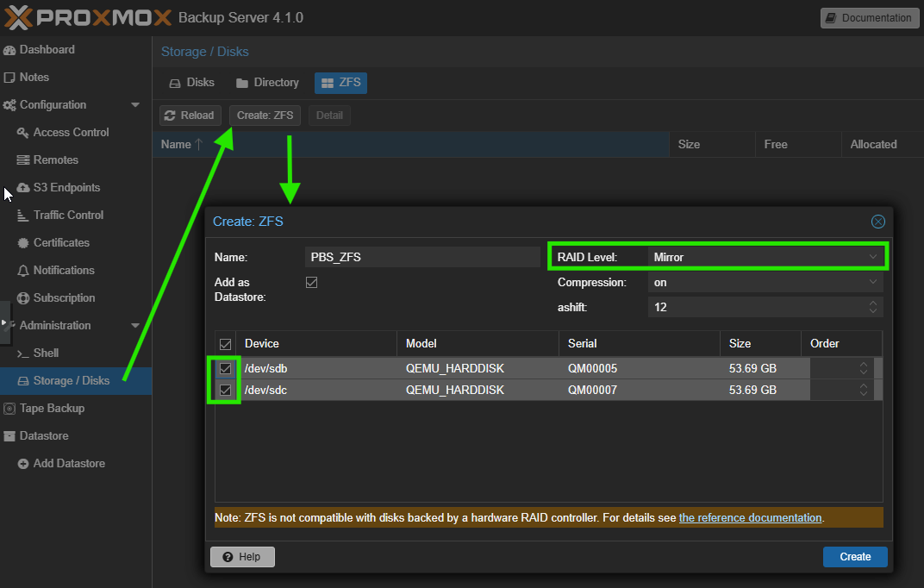Switch to the Disks tab
Image resolution: width=924 pixels, height=588 pixels.
point(191,83)
